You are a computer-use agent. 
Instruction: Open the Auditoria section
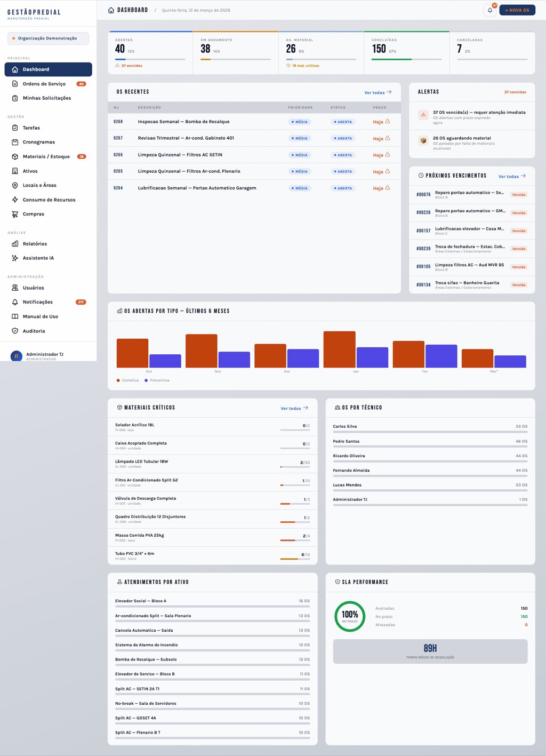click(x=33, y=331)
